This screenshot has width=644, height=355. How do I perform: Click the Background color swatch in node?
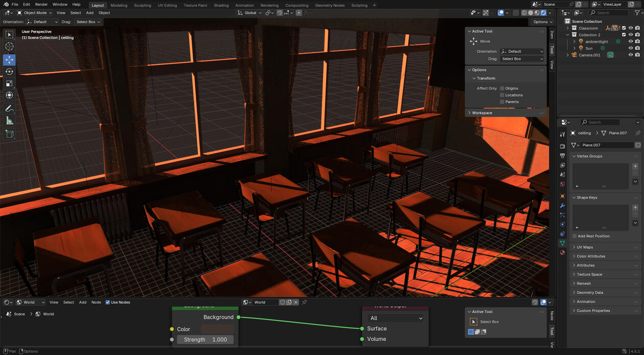coord(217,329)
